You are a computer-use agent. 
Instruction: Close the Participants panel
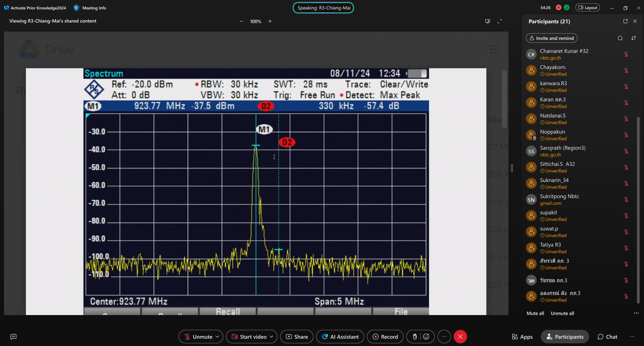click(x=635, y=21)
